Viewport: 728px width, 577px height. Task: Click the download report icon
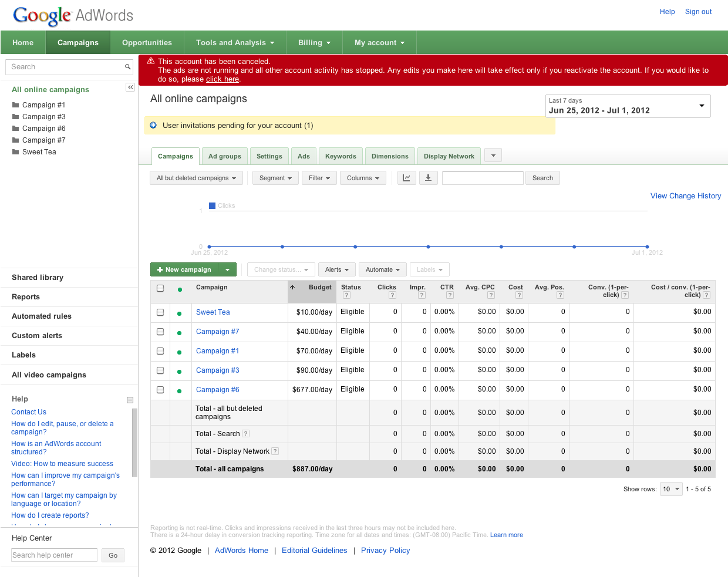point(428,178)
